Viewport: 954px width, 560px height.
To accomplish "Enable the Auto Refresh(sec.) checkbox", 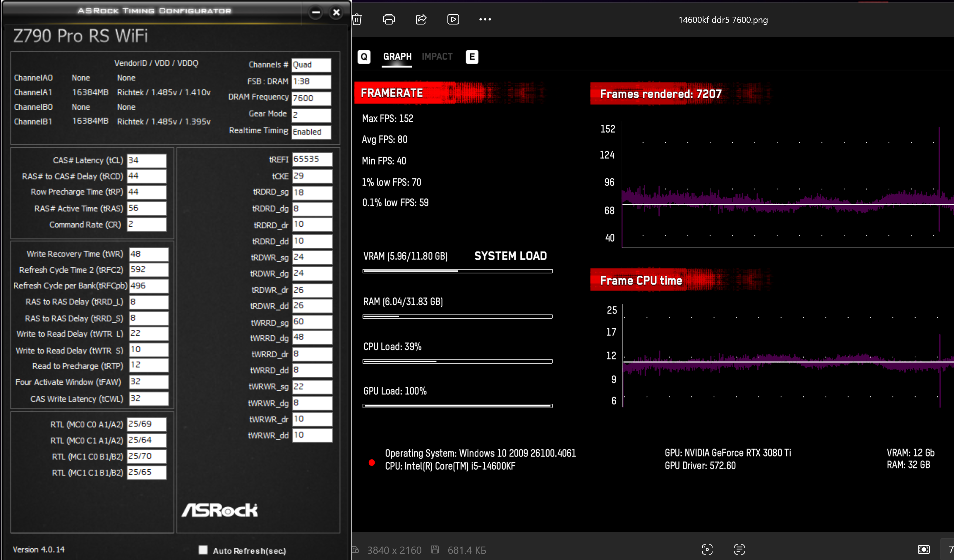I will tap(203, 550).
